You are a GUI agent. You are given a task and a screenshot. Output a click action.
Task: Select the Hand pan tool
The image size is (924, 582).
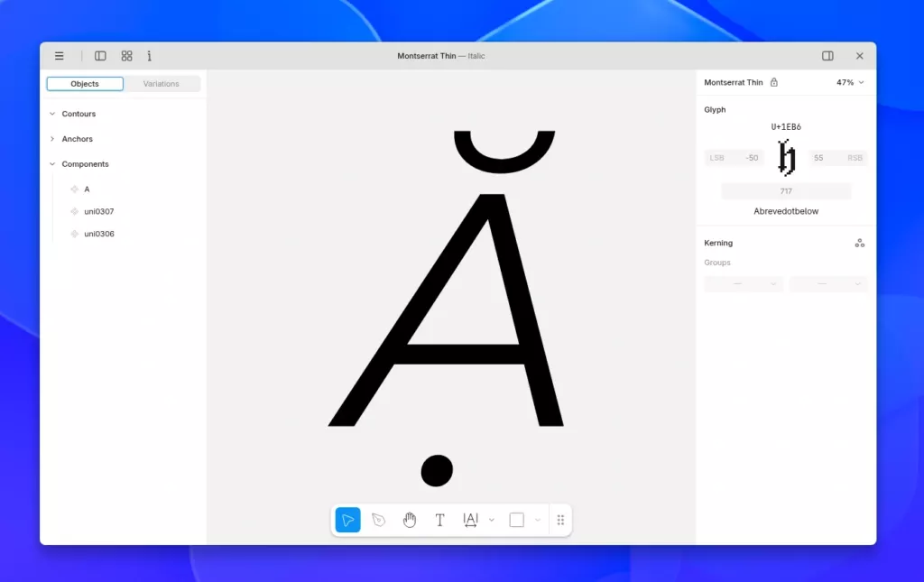[x=410, y=520]
